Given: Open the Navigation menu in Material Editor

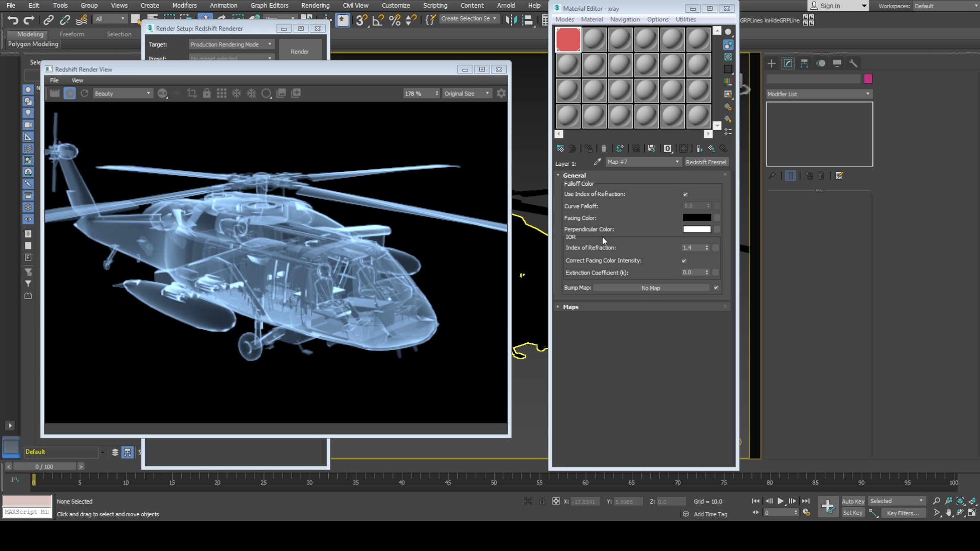Looking at the screenshot, I should tap(625, 19).
